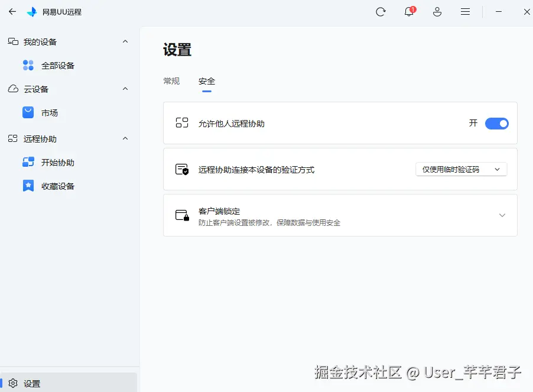Click the 网易UU远程 logo icon
The image size is (533, 392).
tap(32, 12)
